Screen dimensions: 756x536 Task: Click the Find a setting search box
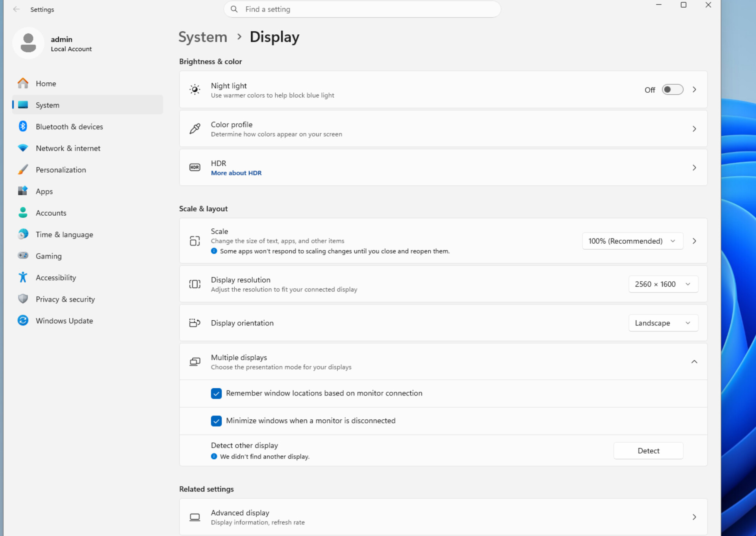[x=362, y=9]
